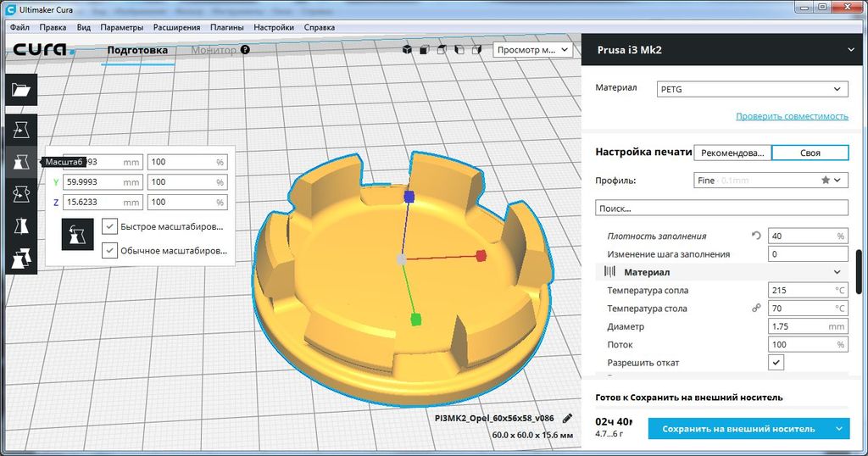868x456 pixels.
Task: Open the per-model settings tool
Action: click(x=21, y=258)
